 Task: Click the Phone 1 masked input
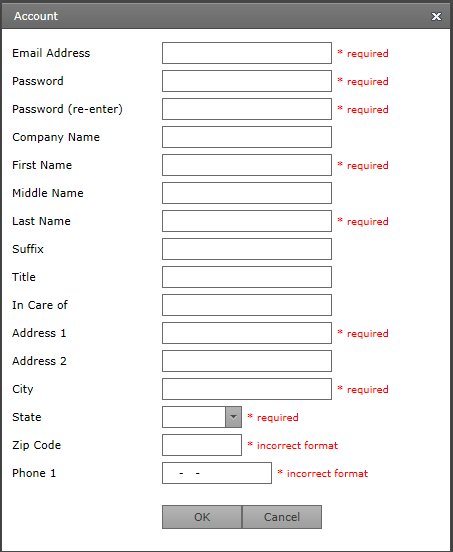217,473
